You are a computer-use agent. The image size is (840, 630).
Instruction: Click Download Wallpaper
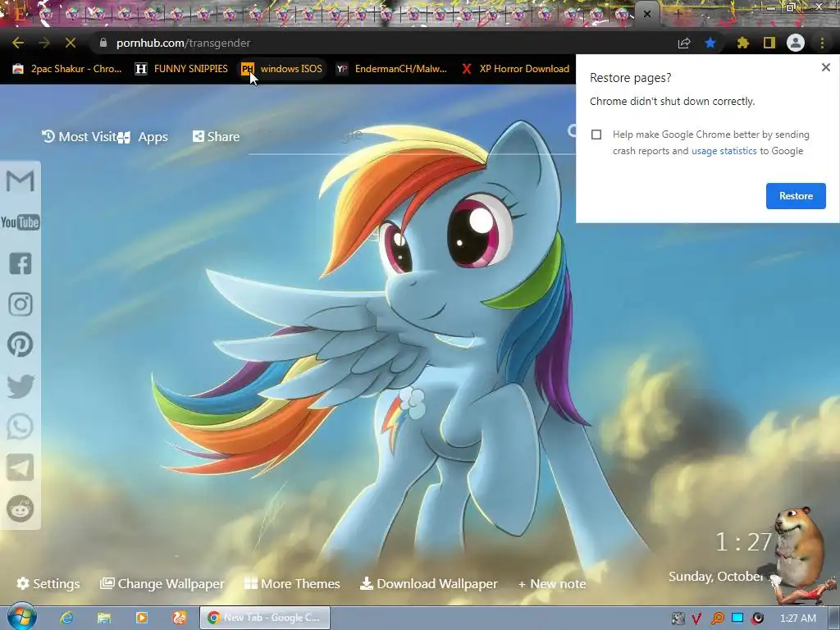pyautogui.click(x=428, y=583)
